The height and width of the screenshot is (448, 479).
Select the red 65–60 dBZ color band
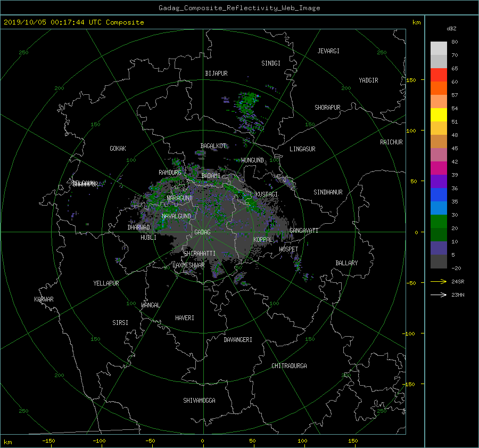click(439, 75)
